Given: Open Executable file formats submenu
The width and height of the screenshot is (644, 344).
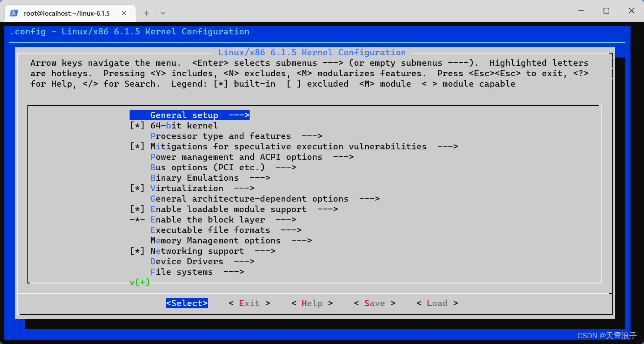Looking at the screenshot, I should (x=226, y=230).
